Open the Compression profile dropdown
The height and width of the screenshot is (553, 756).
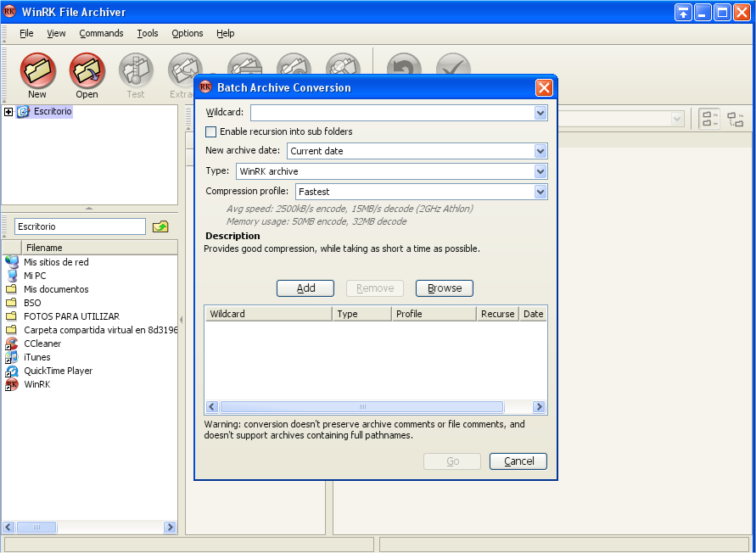[x=540, y=192]
